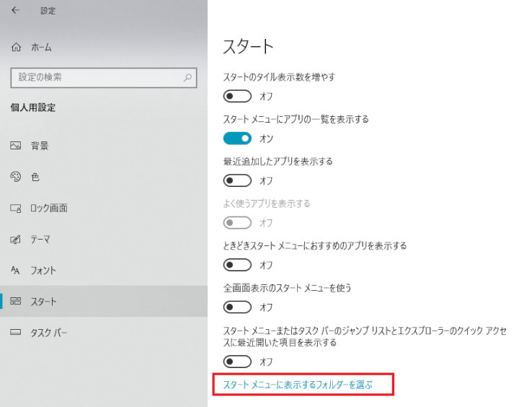The width and height of the screenshot is (532, 407).
Task: Click the Home house icon
Action: click(x=16, y=47)
